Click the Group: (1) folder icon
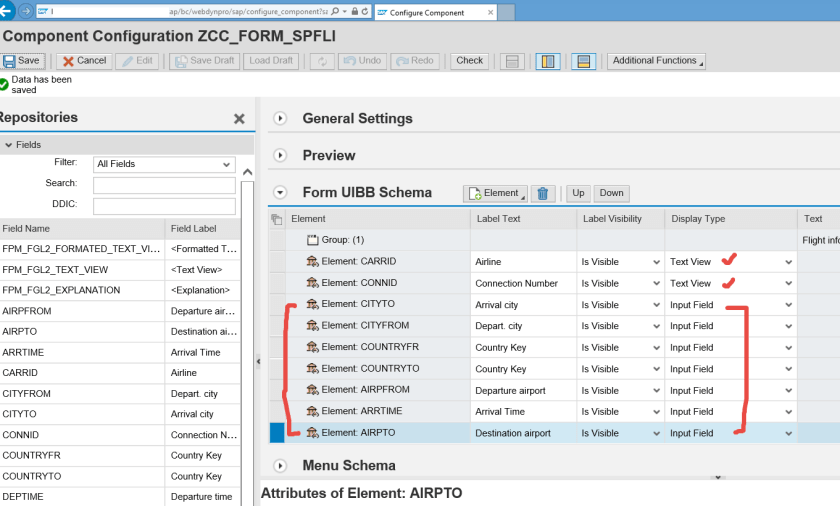The image size is (840, 506). coord(312,240)
